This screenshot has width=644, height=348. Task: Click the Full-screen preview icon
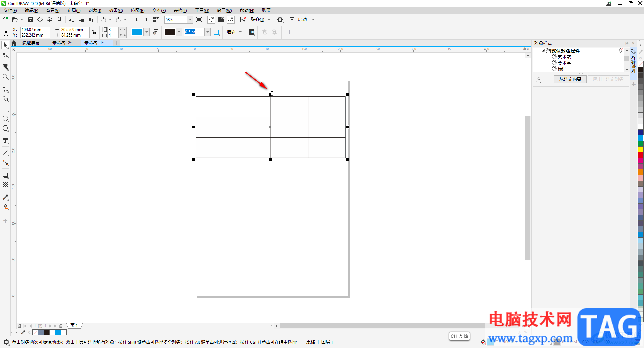(x=199, y=20)
